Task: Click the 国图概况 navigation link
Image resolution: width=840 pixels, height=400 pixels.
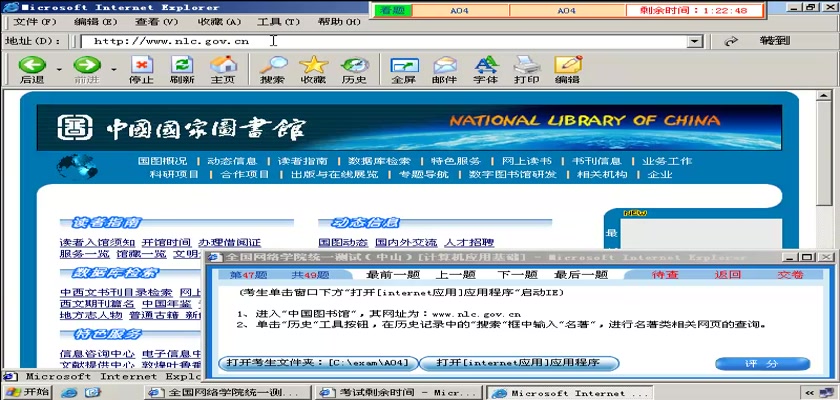Action: point(162,161)
